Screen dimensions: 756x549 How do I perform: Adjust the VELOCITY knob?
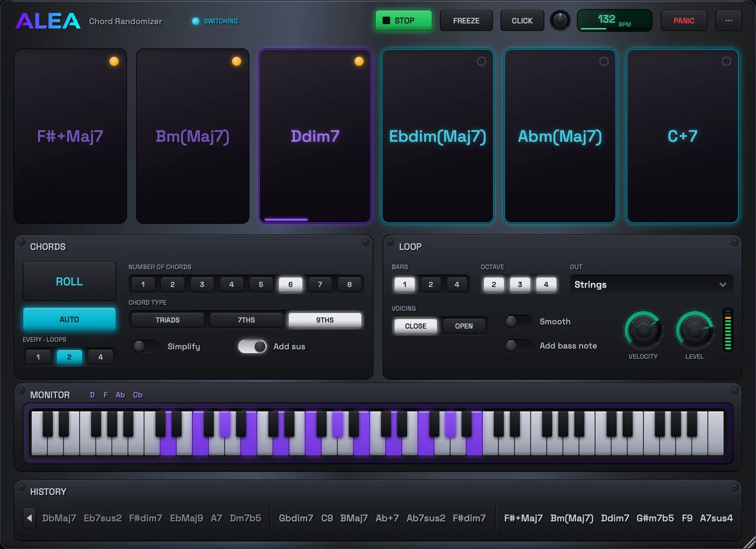tap(643, 330)
